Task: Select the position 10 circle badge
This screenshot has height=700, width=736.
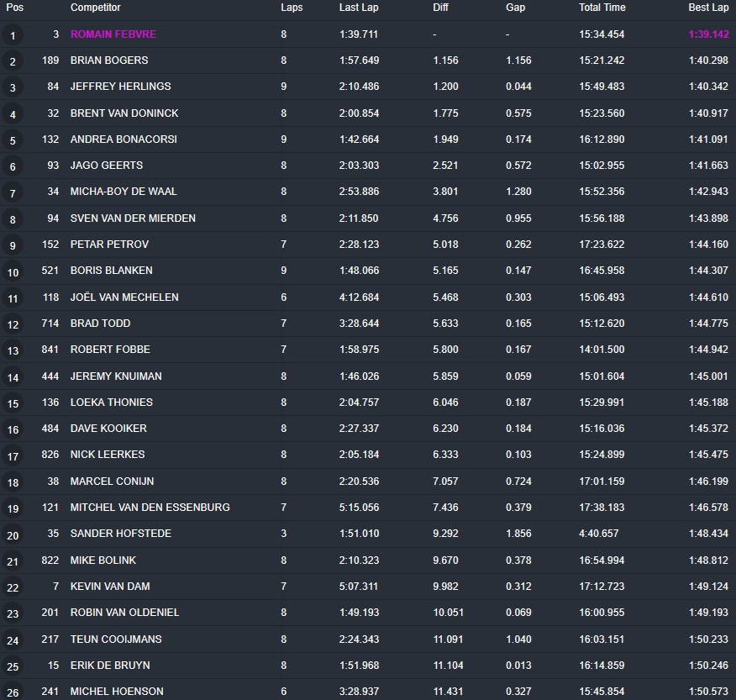Action: click(x=13, y=272)
